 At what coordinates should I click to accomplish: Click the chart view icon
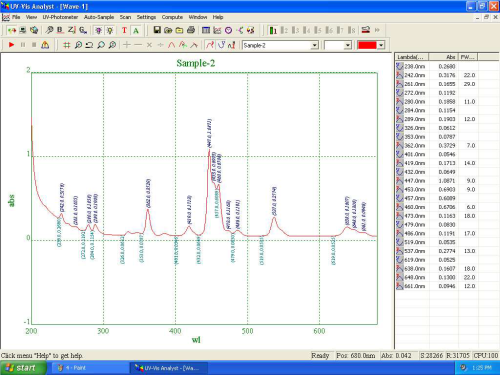point(217,30)
